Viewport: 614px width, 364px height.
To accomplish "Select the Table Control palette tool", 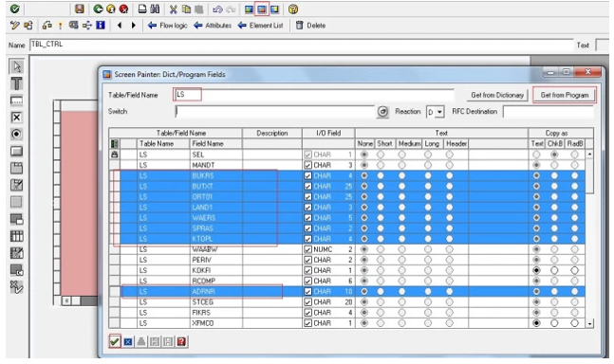I will pos(16,236).
